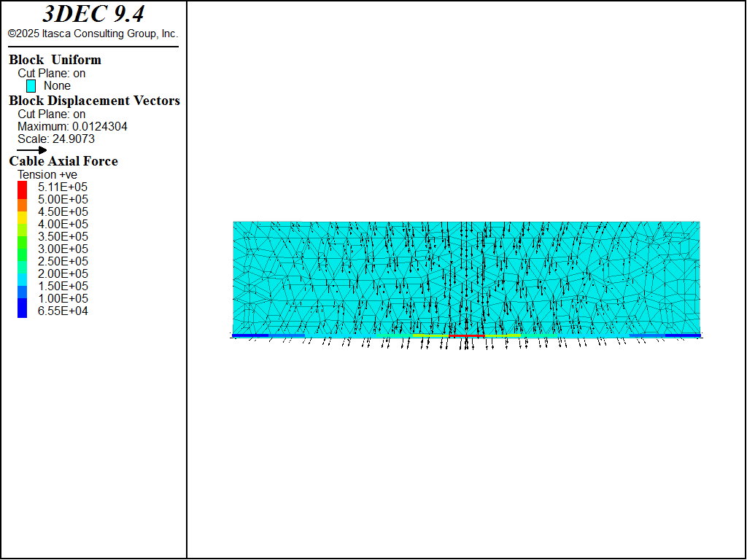The image size is (747, 560).
Task: Click the Maximum: 0.0124304 value
Action: [72, 127]
